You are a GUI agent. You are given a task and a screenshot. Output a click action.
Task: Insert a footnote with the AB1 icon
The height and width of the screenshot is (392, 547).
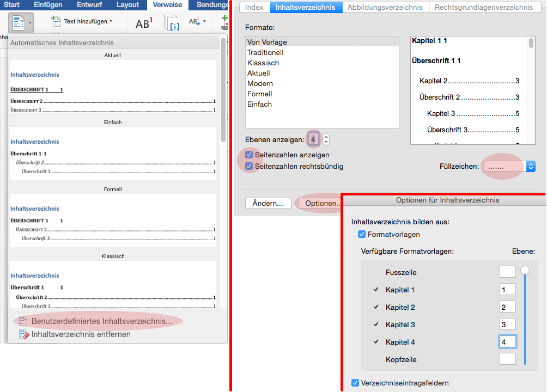144,23
